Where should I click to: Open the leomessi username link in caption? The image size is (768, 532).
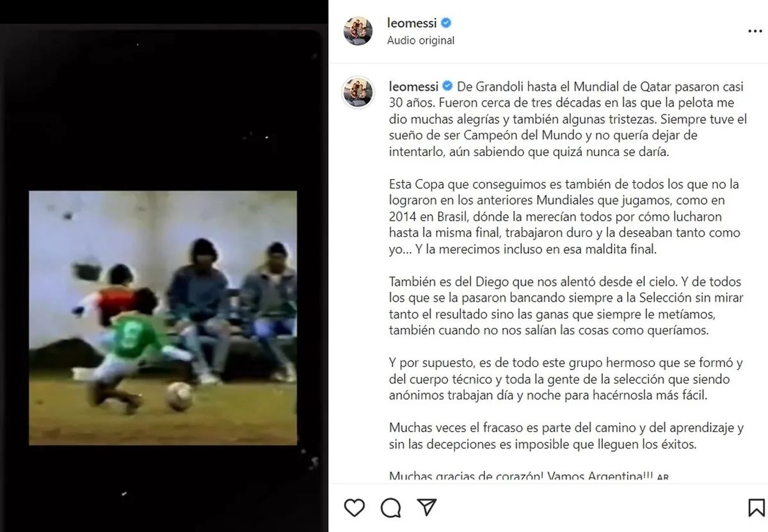pos(412,86)
